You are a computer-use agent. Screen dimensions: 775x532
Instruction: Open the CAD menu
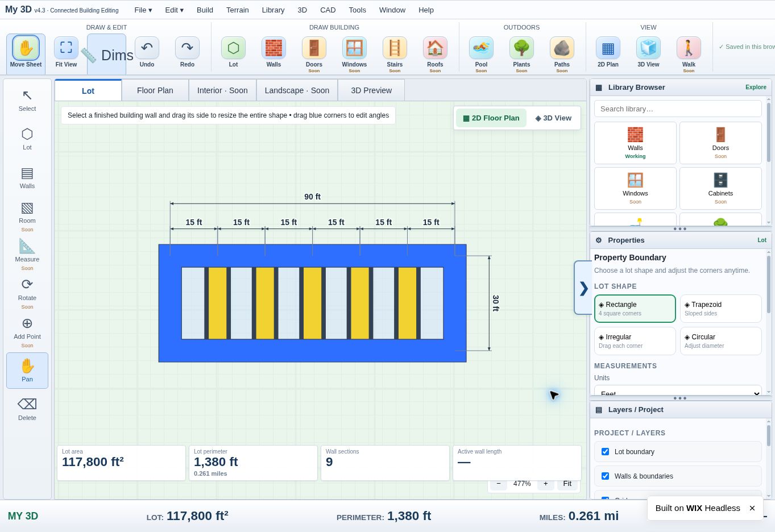[328, 10]
